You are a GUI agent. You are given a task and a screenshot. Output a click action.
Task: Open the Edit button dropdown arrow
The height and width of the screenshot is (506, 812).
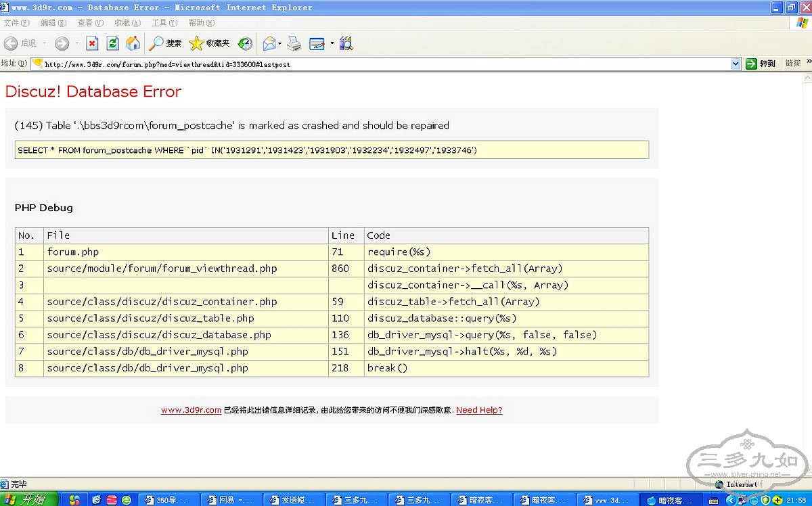332,43
